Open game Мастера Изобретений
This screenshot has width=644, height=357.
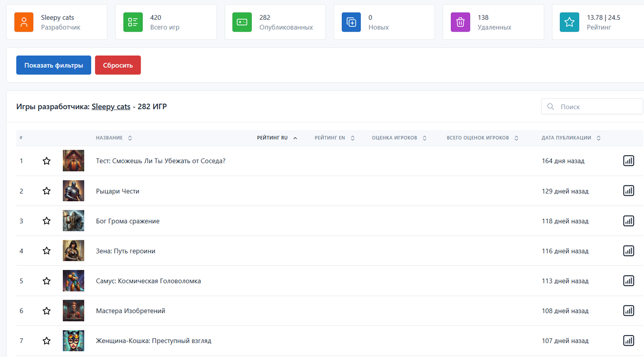(x=130, y=310)
